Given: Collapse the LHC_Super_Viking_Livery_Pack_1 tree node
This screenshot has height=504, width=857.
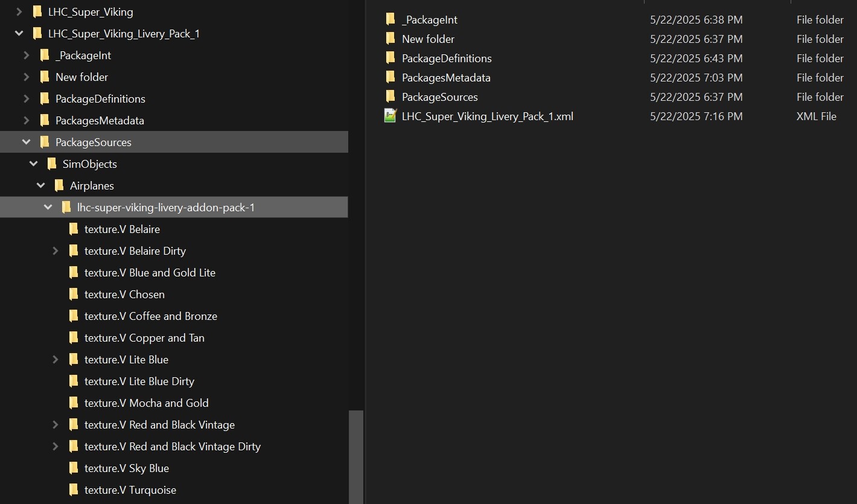Looking at the screenshot, I should [19, 33].
